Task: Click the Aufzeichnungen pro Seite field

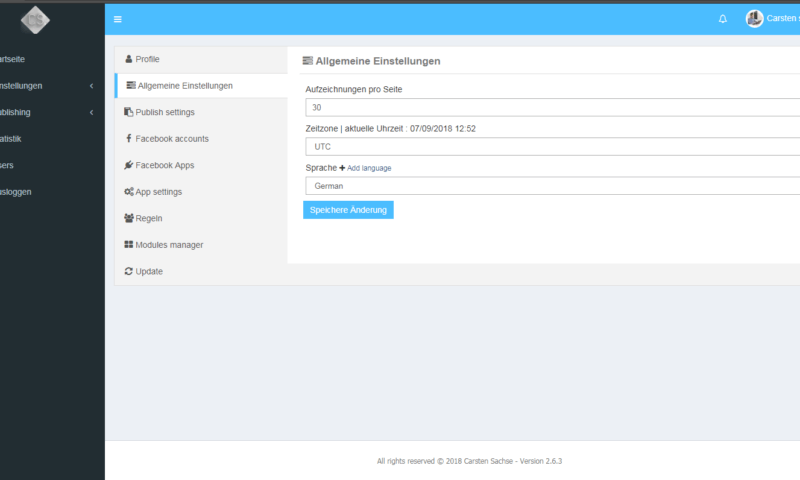Action: pos(553,108)
